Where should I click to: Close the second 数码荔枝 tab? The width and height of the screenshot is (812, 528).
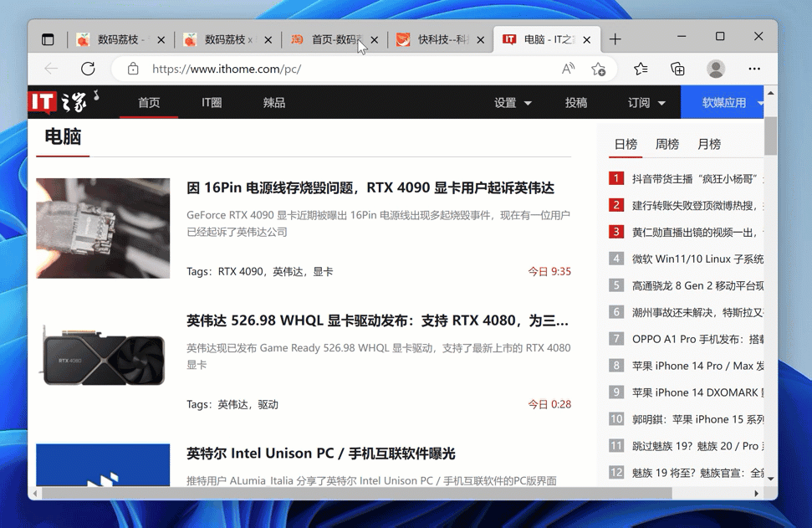coord(268,40)
